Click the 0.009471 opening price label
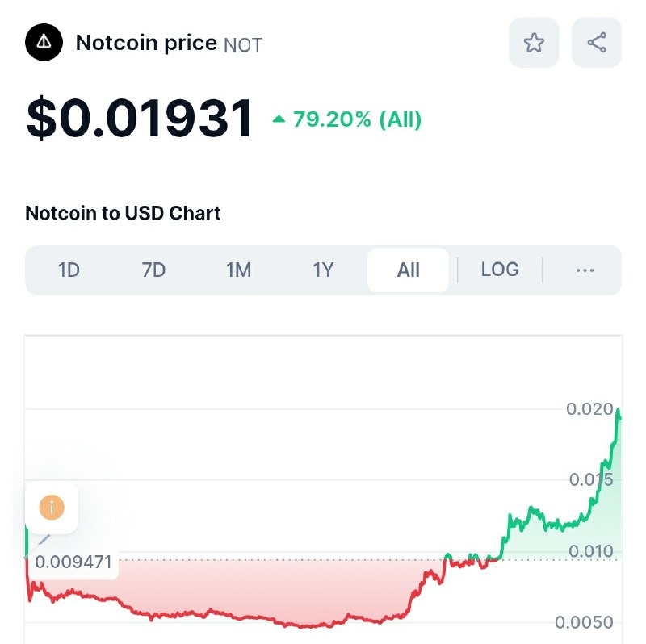Screen dimensions: 646x644 73,562
